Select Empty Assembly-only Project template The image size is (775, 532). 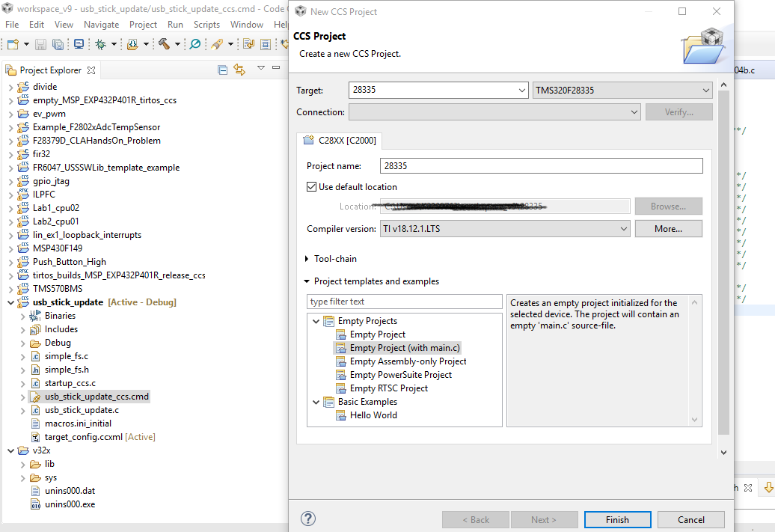tap(408, 361)
